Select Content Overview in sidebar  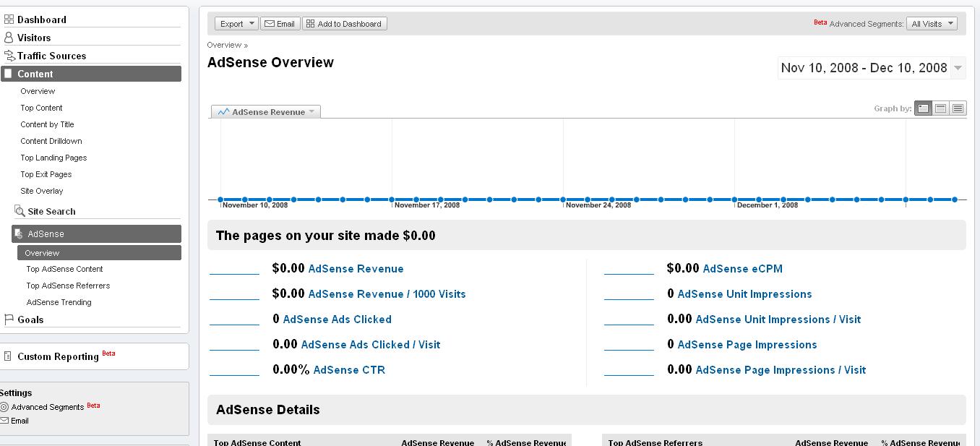coord(38,91)
